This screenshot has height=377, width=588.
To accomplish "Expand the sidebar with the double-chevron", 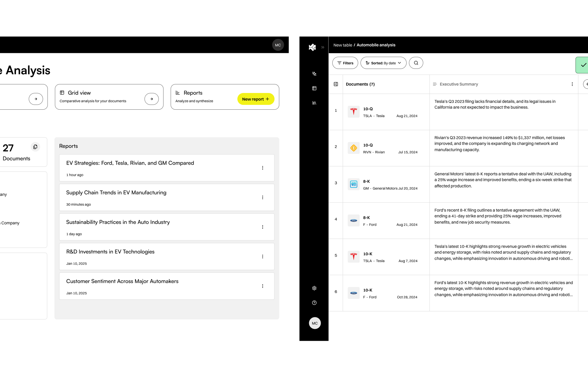I will 323,47.
